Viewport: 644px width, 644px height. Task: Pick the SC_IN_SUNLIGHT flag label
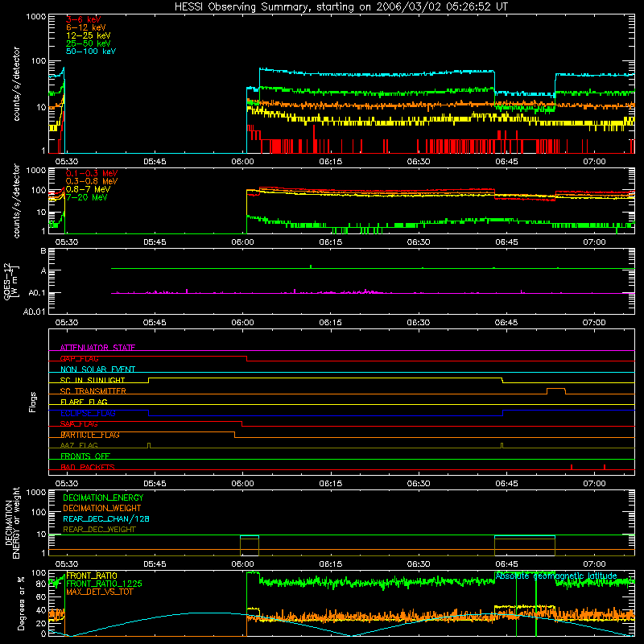pyautogui.click(x=93, y=380)
